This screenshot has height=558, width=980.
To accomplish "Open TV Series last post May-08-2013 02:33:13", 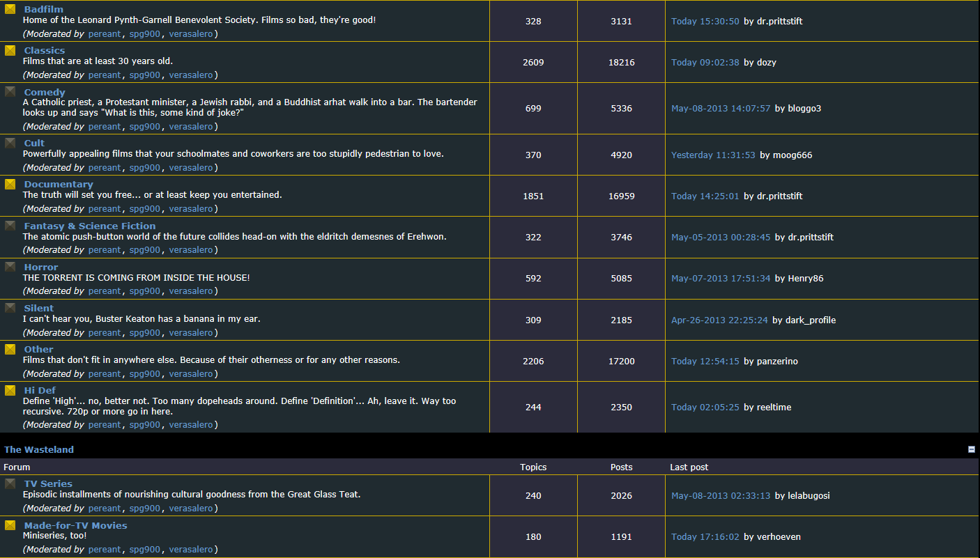I will coord(721,495).
